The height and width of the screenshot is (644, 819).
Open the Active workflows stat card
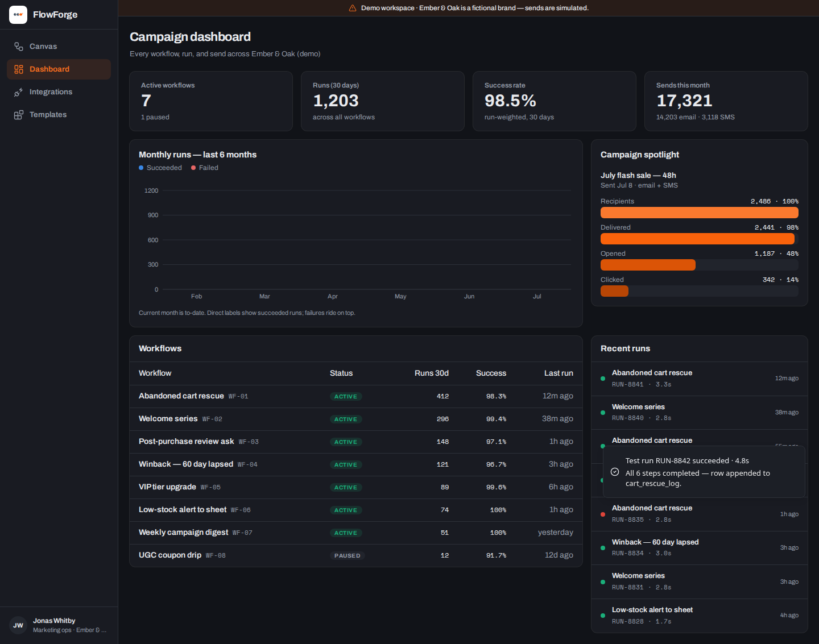point(211,101)
